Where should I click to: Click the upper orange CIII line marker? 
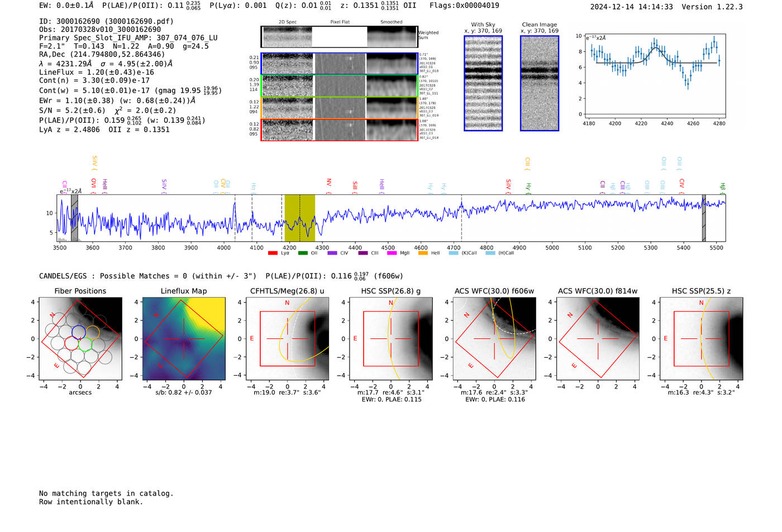tap(527, 164)
